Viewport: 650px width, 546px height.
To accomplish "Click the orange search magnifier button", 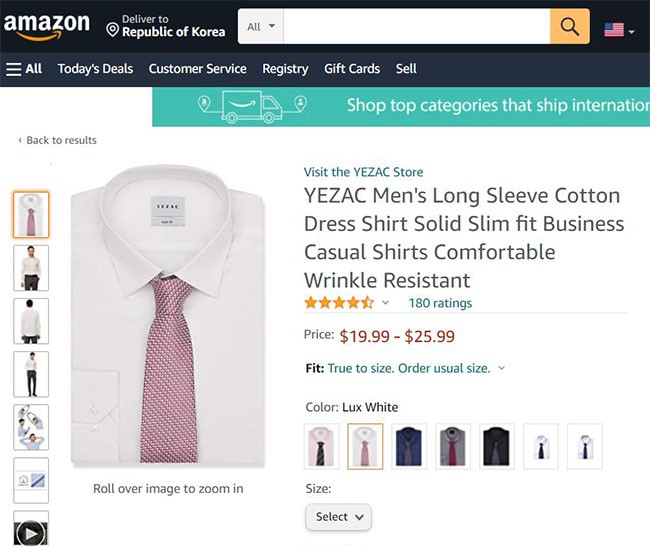I will (x=569, y=26).
